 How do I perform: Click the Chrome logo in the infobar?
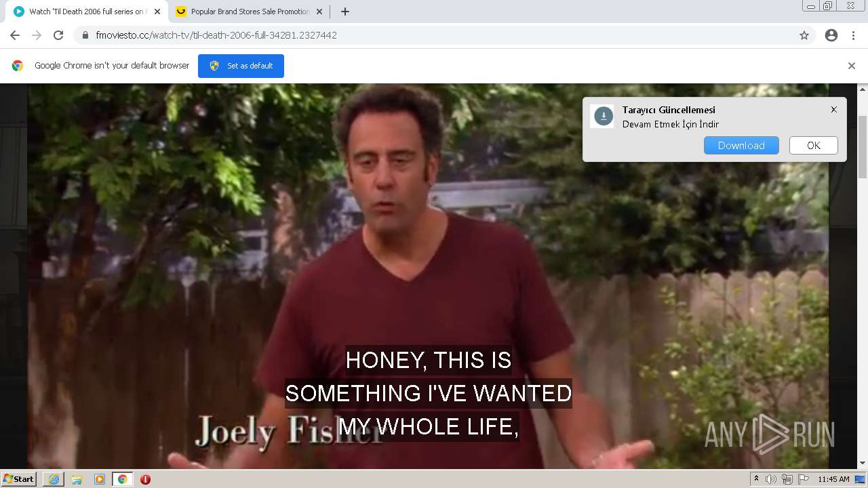[x=18, y=66]
